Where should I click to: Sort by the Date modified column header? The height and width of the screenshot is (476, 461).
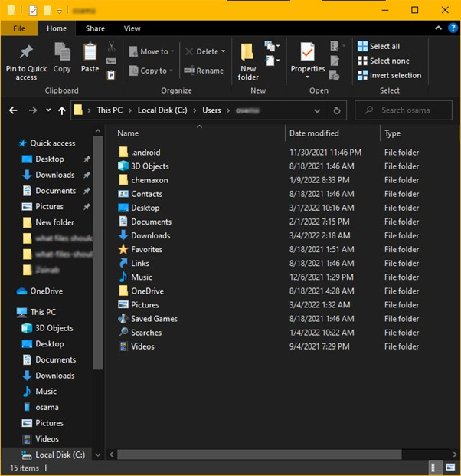click(314, 133)
